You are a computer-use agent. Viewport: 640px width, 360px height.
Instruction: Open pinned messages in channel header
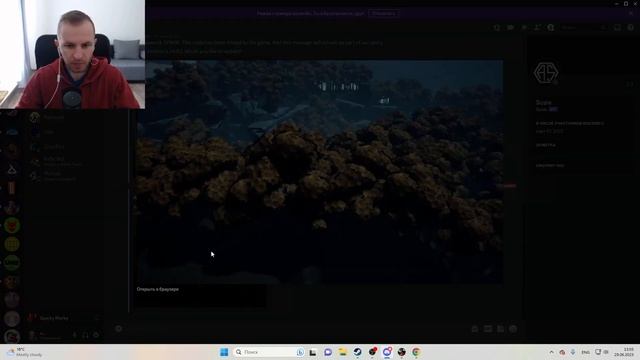point(524,27)
